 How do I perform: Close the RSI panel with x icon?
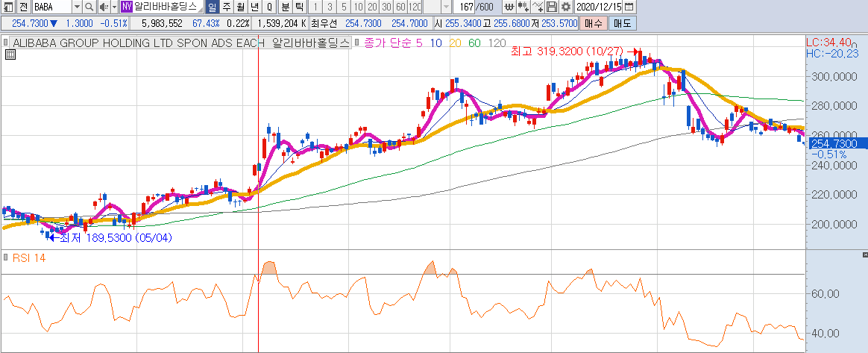click(x=865, y=254)
